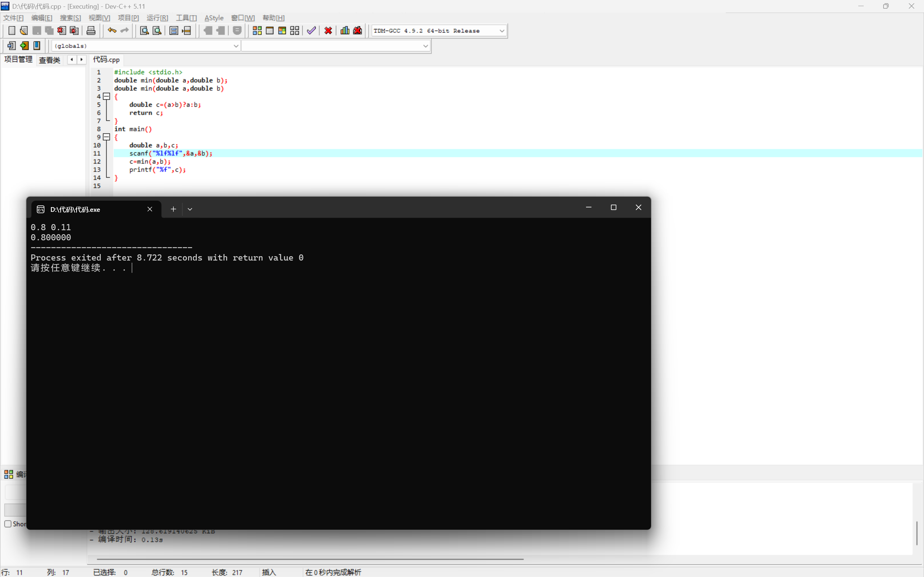Open the terminal tab dropdown chevron
This screenshot has height=577, width=924.
click(x=190, y=209)
